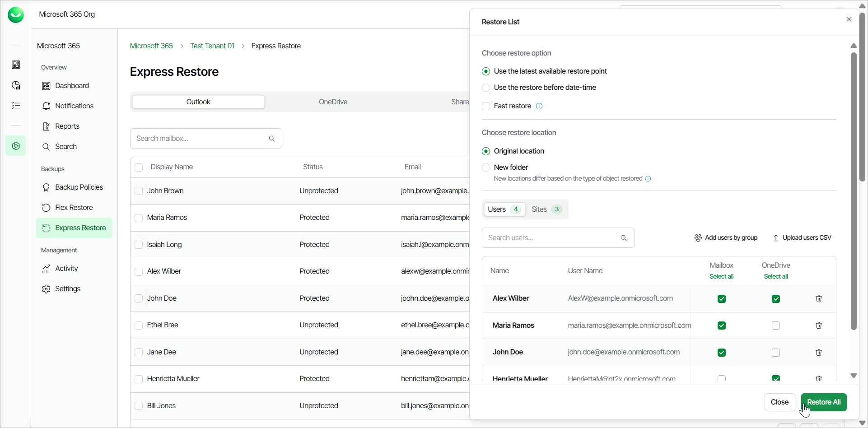Click the Isaiah Long name cell
The height and width of the screenshot is (428, 868).
[164, 245]
